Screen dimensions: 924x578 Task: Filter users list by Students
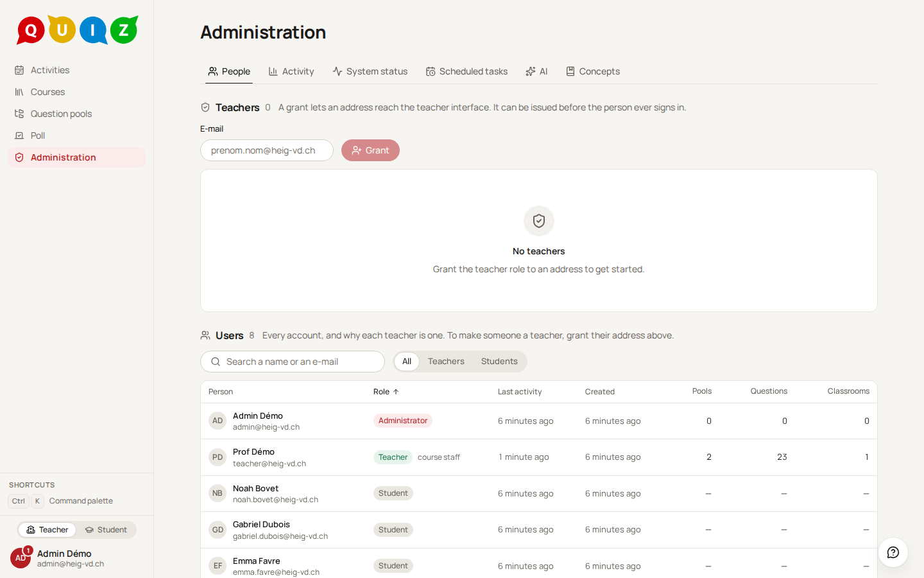[499, 362]
